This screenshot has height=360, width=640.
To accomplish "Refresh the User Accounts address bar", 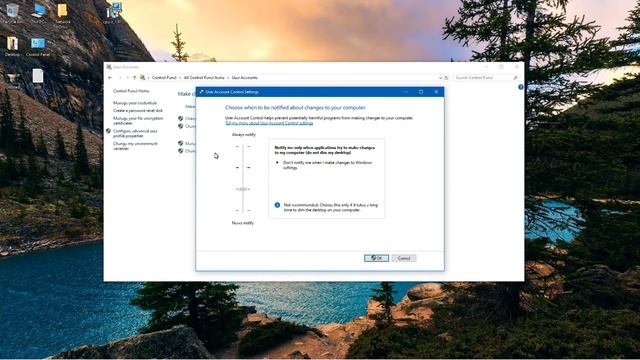I will 446,78.
